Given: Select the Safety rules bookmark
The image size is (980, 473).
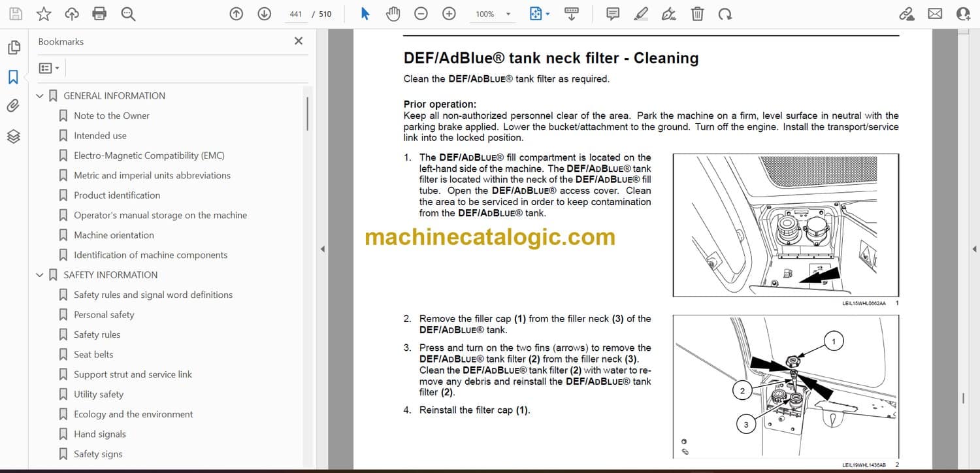Looking at the screenshot, I should click(x=97, y=334).
